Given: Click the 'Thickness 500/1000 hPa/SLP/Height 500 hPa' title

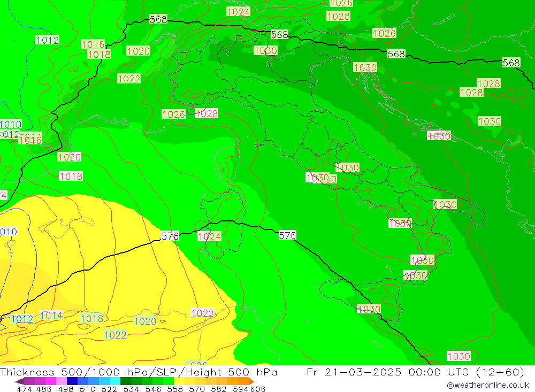Looking at the screenshot, I should (139, 372).
